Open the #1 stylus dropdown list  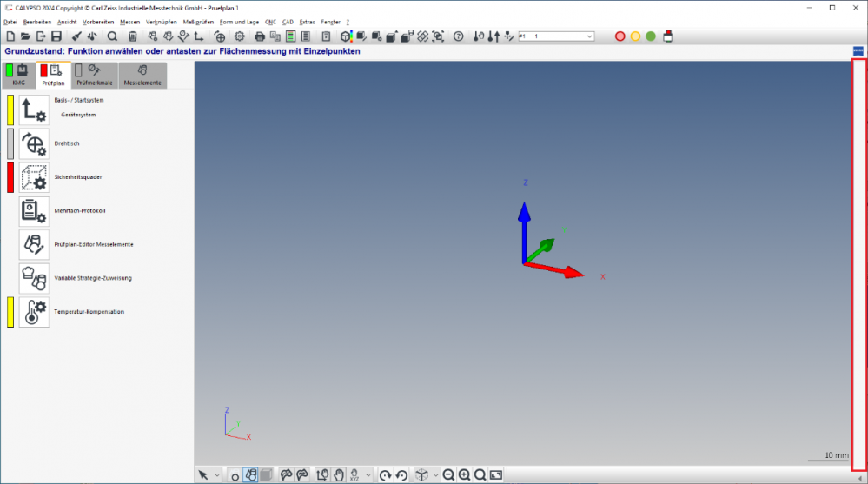pos(590,36)
